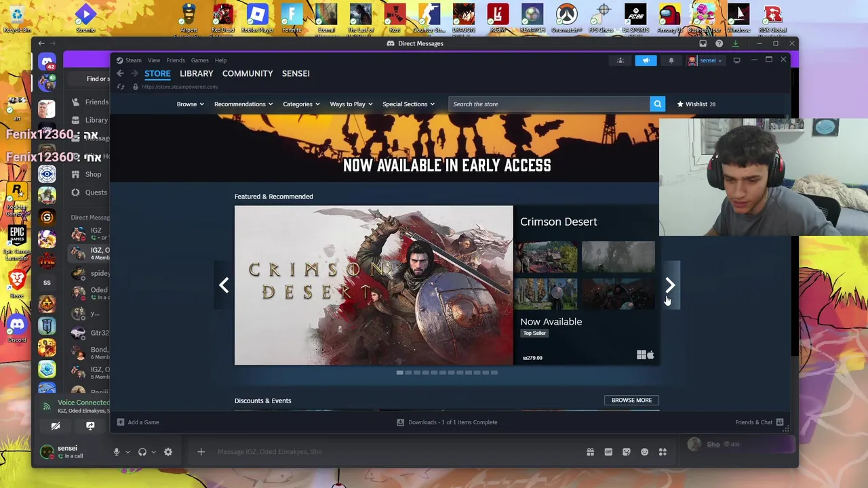Click Steam announcements megaphone icon
Screen dimensions: 868x488
(646, 60)
